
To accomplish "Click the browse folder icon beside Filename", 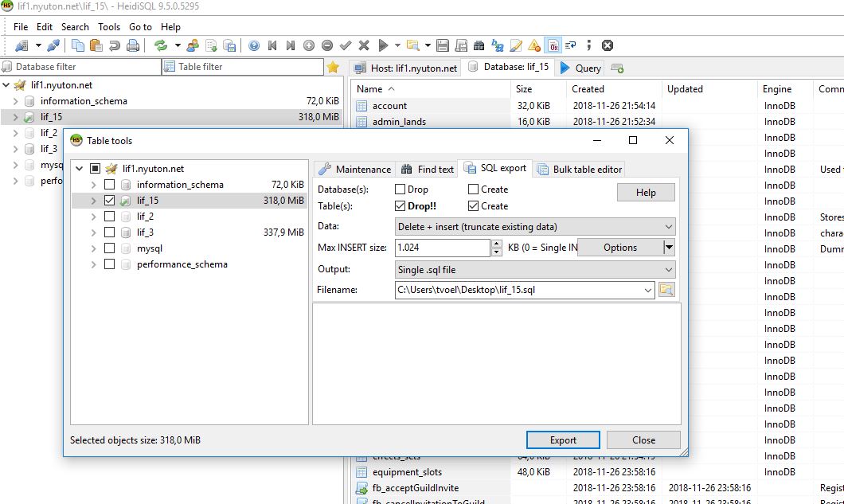I will click(666, 290).
